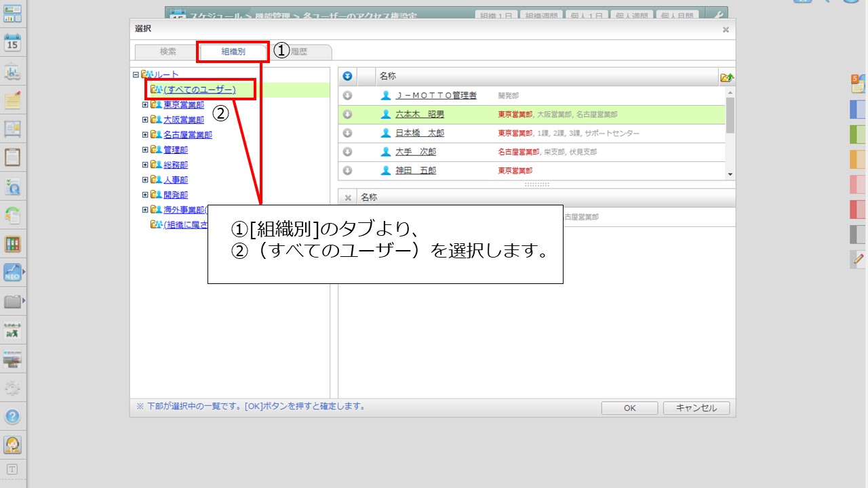Click the down-arrow add icon beside 六本木 昭男
This screenshot has height=488, width=868.
347,115
